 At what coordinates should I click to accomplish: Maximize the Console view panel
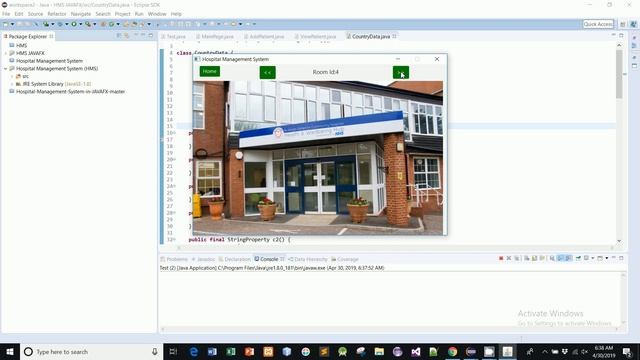pyautogui.click(x=621, y=258)
